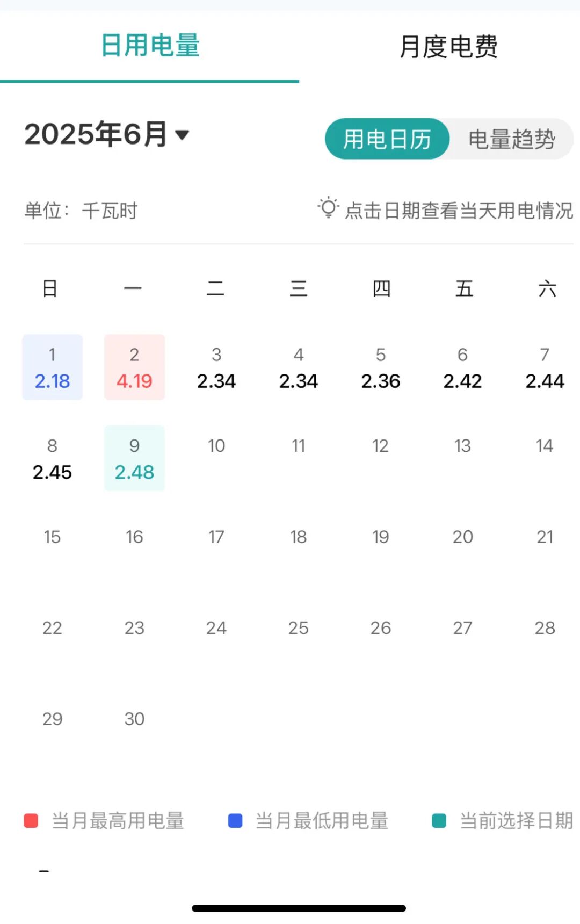Click the red 当月最高用电量 legend swatch
This screenshot has width=580, height=924.
31,821
